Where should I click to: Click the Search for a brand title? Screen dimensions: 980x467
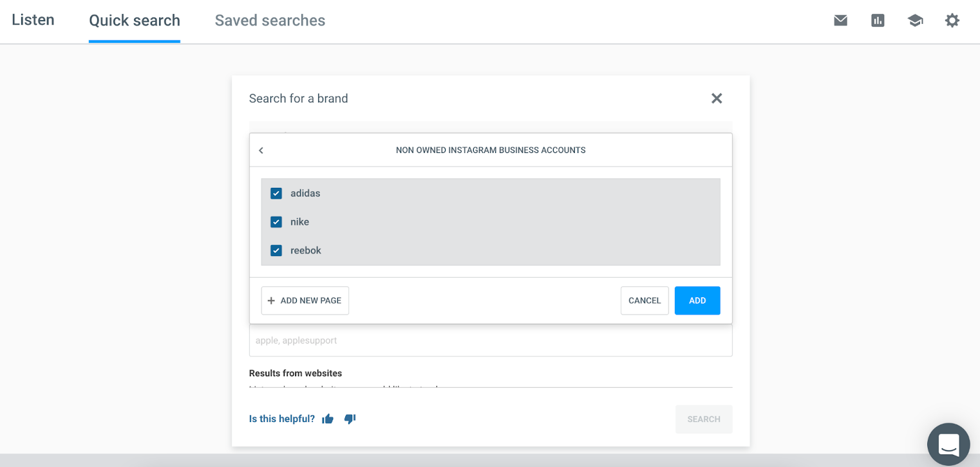click(x=299, y=98)
